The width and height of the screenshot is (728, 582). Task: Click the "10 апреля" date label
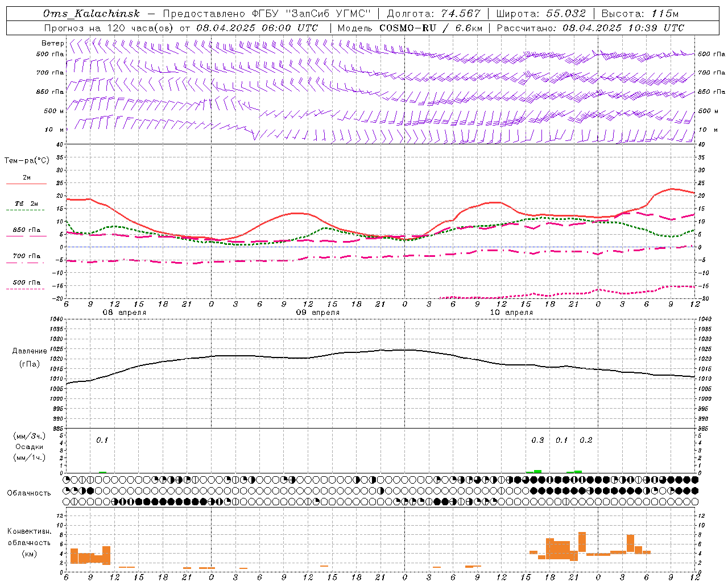511,313
